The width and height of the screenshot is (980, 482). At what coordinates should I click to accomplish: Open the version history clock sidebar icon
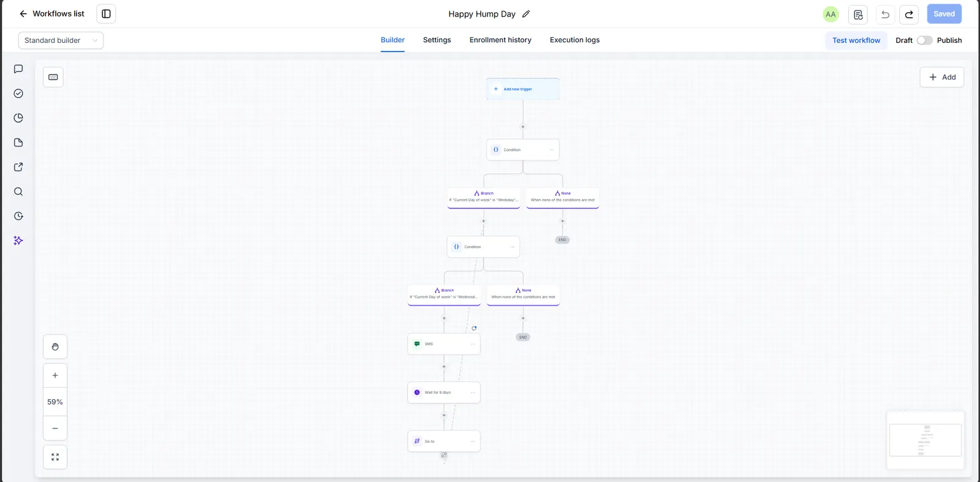(18, 216)
